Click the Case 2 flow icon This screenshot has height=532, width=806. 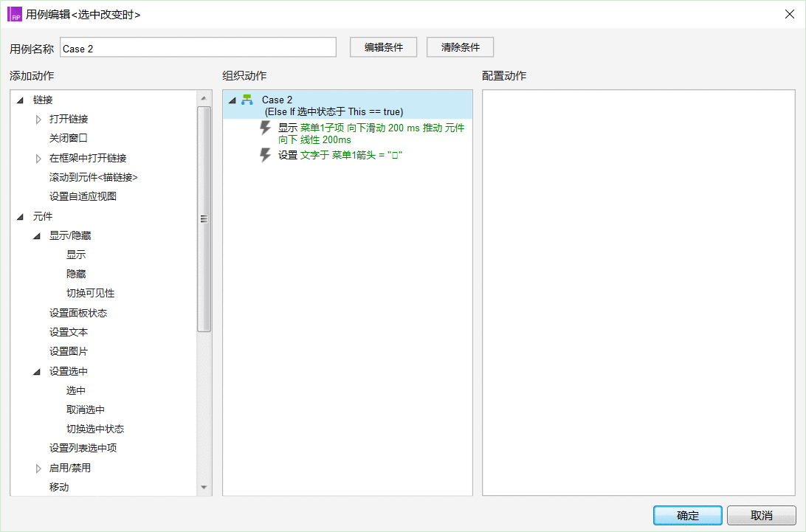click(247, 100)
